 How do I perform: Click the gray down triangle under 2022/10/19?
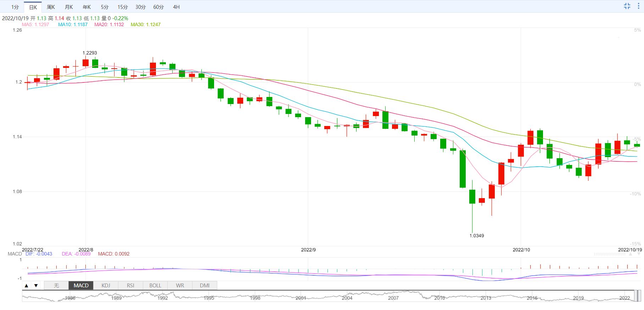(638, 254)
